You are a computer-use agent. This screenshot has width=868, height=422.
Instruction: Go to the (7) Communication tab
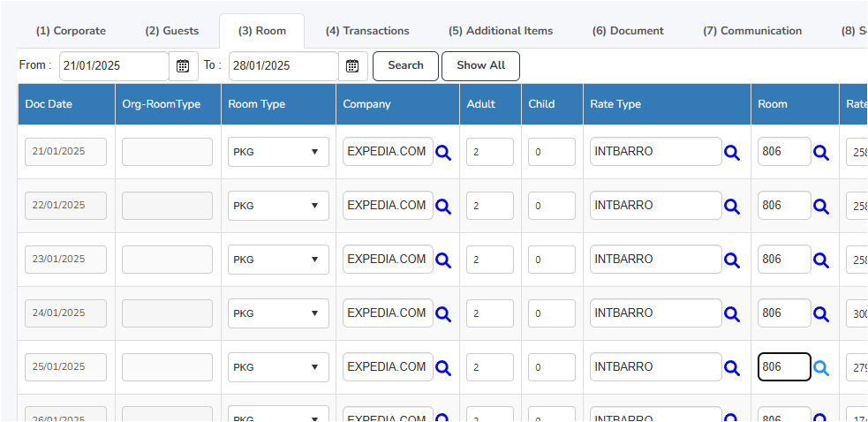pos(752,31)
